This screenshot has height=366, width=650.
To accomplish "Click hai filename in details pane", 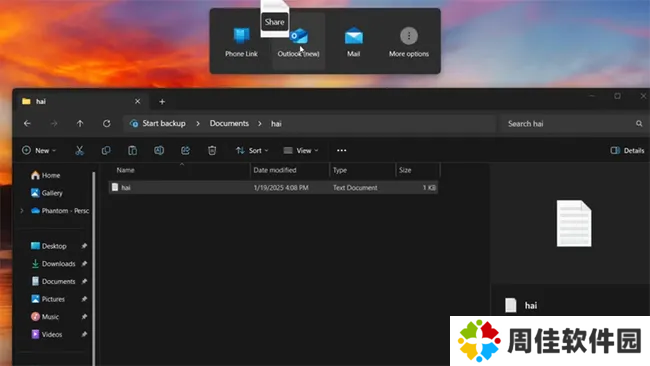I will point(531,306).
